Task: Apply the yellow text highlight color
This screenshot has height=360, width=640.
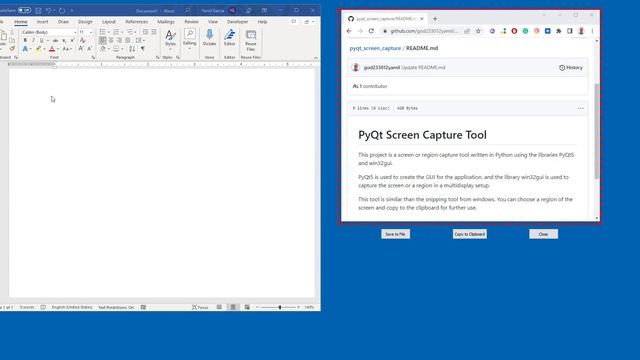Action: pos(38,49)
